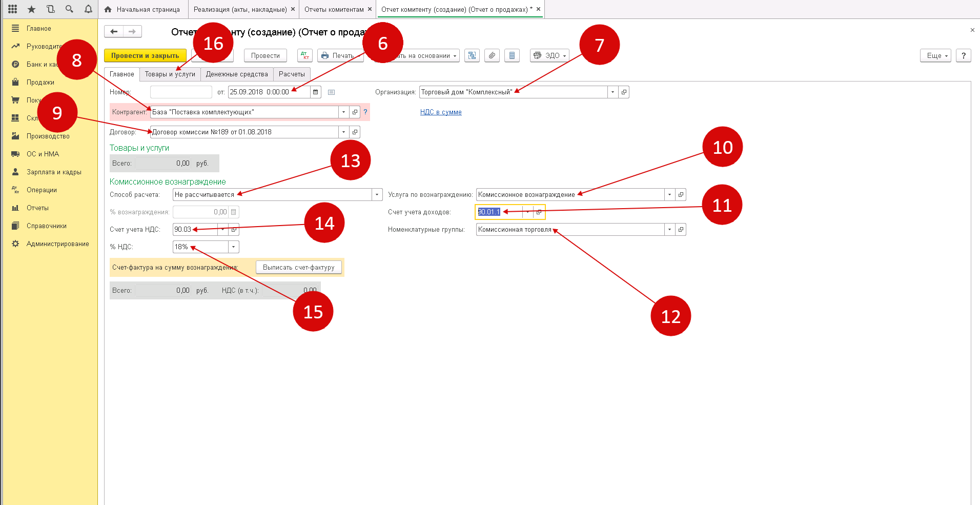Switch to the Начальная страница tab
This screenshot has height=505, width=980.
tap(142, 9)
